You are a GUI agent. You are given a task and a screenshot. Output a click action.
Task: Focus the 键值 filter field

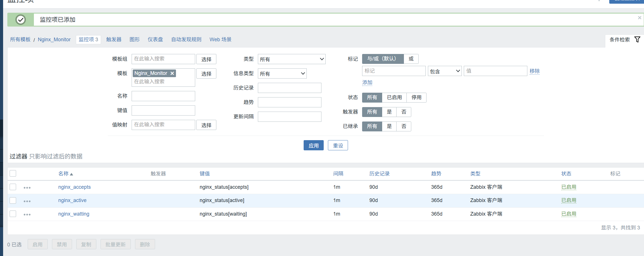click(x=163, y=110)
